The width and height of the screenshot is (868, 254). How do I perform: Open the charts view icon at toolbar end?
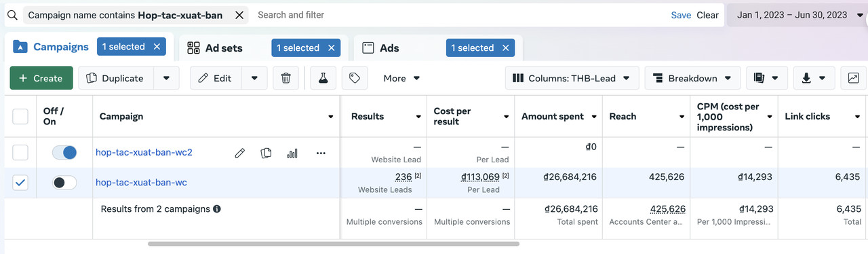tap(853, 78)
